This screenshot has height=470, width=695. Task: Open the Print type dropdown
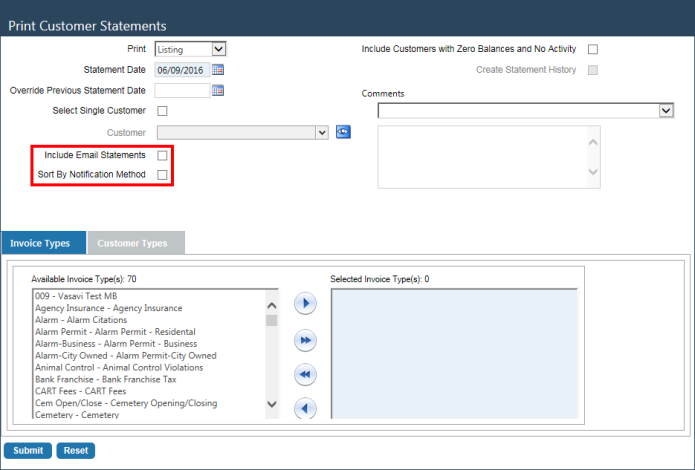point(190,49)
